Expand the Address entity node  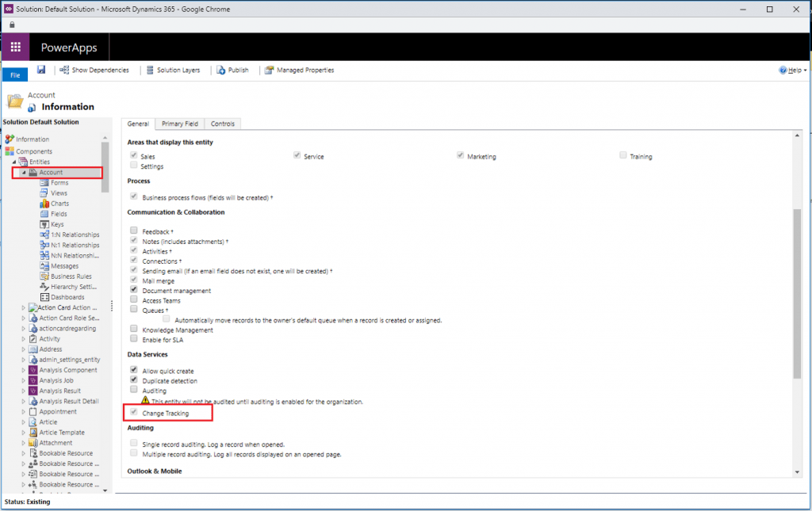click(23, 349)
